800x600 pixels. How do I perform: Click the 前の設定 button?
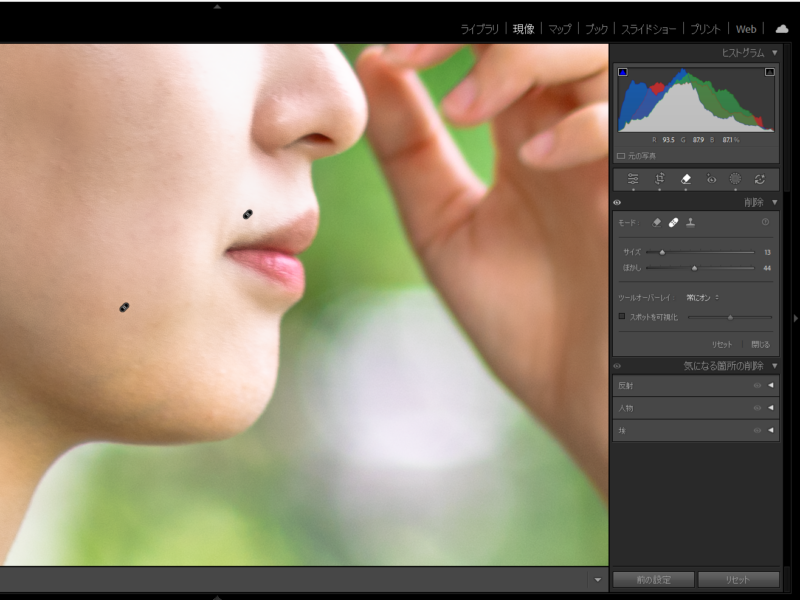[x=653, y=580]
